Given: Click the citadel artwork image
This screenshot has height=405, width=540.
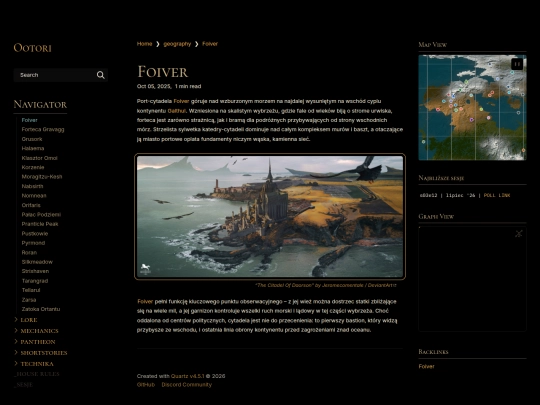Looking at the screenshot, I should click(270, 216).
